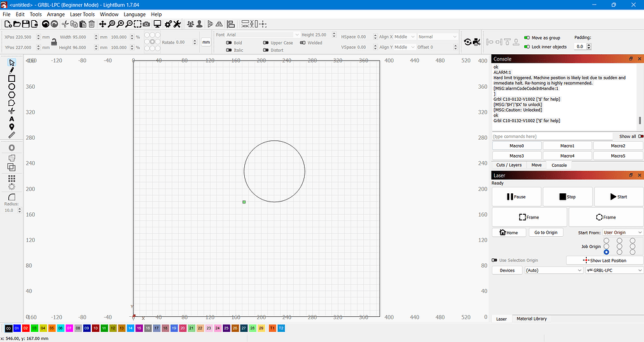
Task: Open the Laser Tools menu
Action: [x=82, y=14]
